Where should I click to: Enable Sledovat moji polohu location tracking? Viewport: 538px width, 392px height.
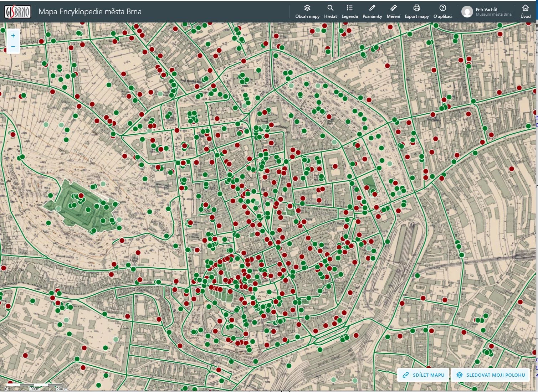[491, 375]
